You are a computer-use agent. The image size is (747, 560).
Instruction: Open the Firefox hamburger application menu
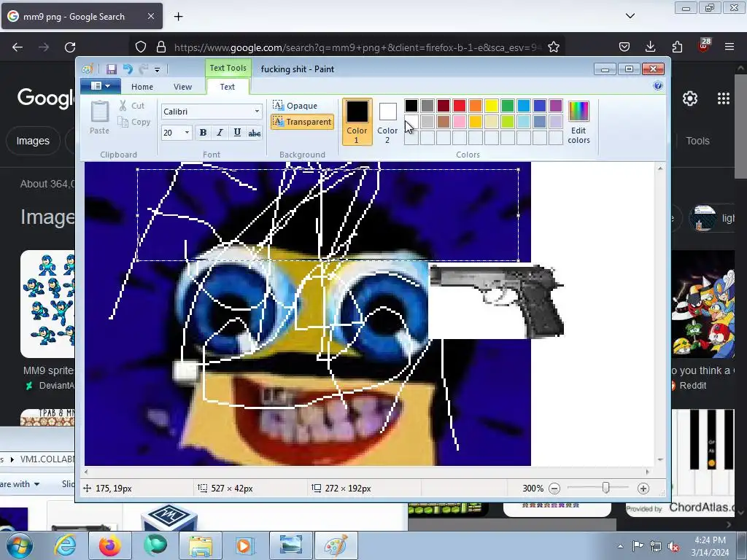pos(729,47)
